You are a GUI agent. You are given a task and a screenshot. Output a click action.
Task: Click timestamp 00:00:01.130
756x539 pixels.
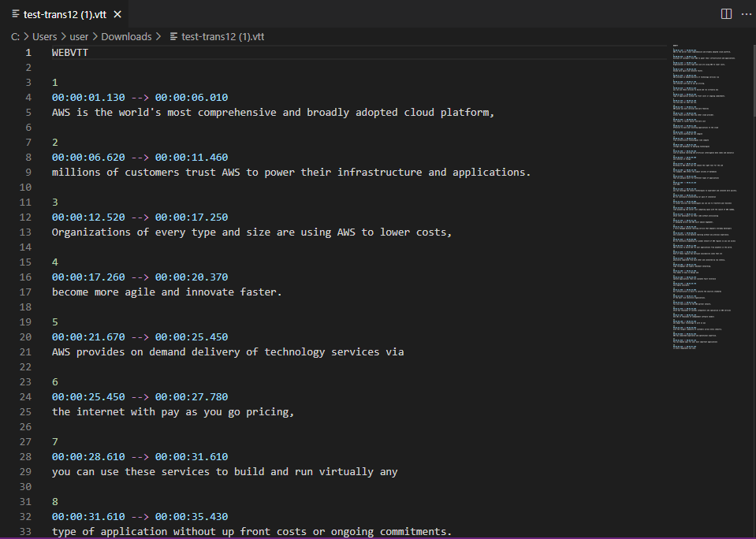coord(88,98)
